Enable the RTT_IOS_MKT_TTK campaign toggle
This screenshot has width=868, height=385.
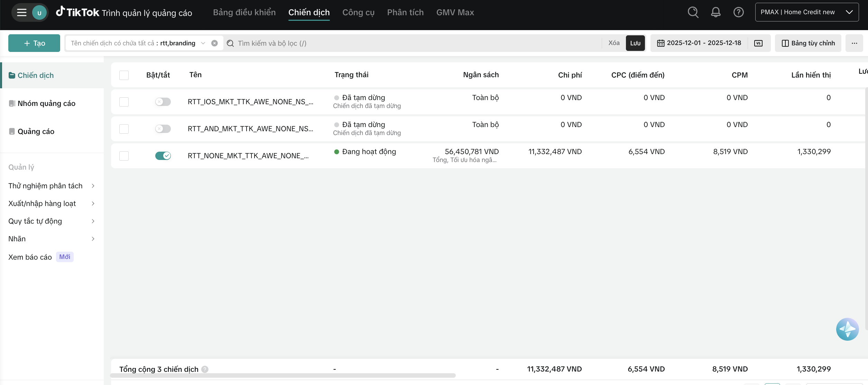pyautogui.click(x=163, y=102)
